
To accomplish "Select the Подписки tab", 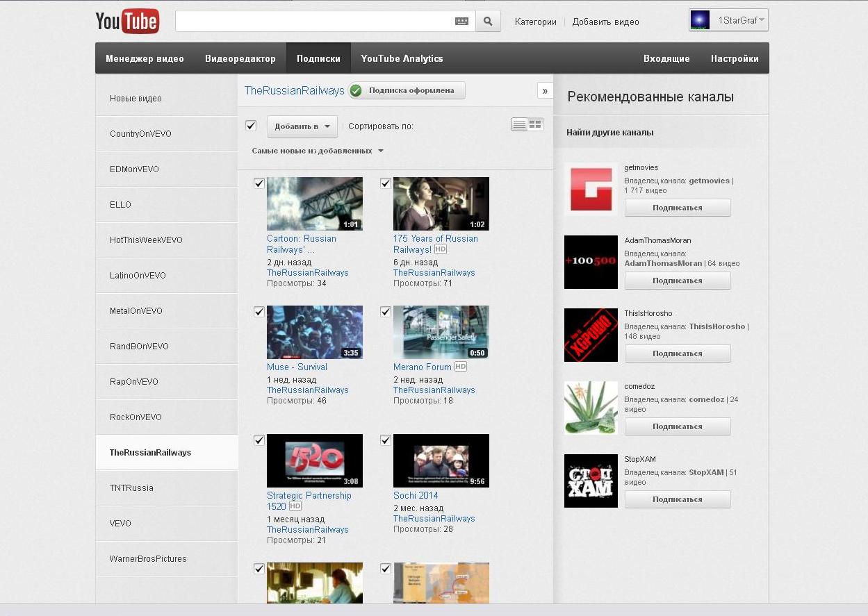I will click(x=318, y=58).
